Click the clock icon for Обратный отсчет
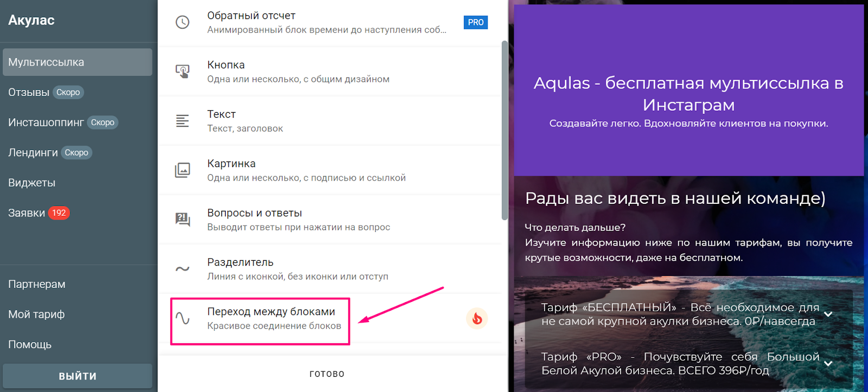The height and width of the screenshot is (392, 868). point(182,22)
